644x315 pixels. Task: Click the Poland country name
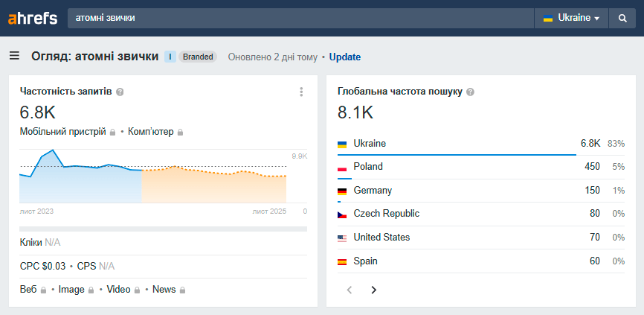pos(368,167)
